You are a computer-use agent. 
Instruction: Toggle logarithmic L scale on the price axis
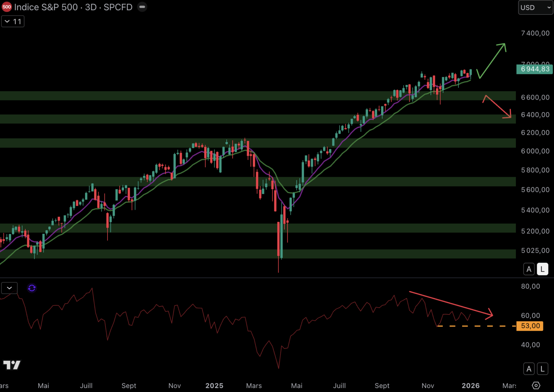point(542,269)
